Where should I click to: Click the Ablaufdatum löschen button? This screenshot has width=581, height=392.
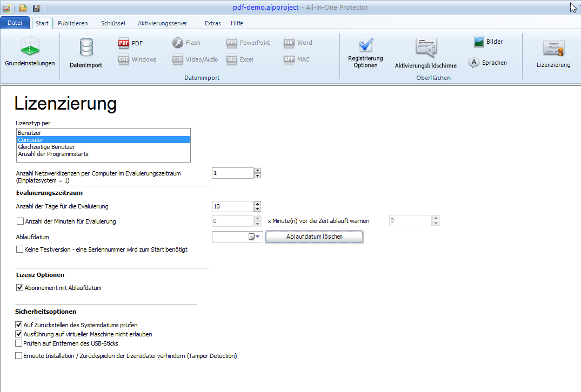(x=314, y=236)
